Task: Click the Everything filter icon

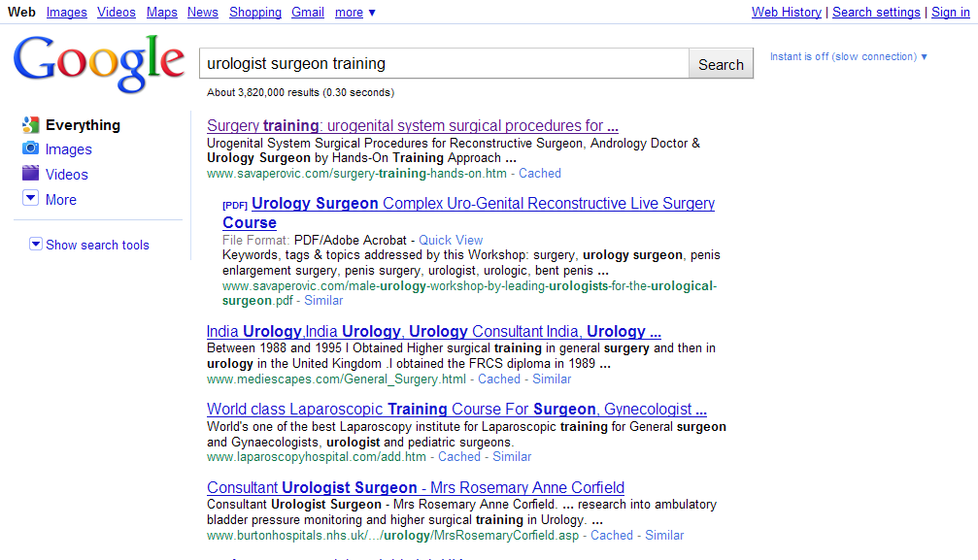Action: [30, 125]
